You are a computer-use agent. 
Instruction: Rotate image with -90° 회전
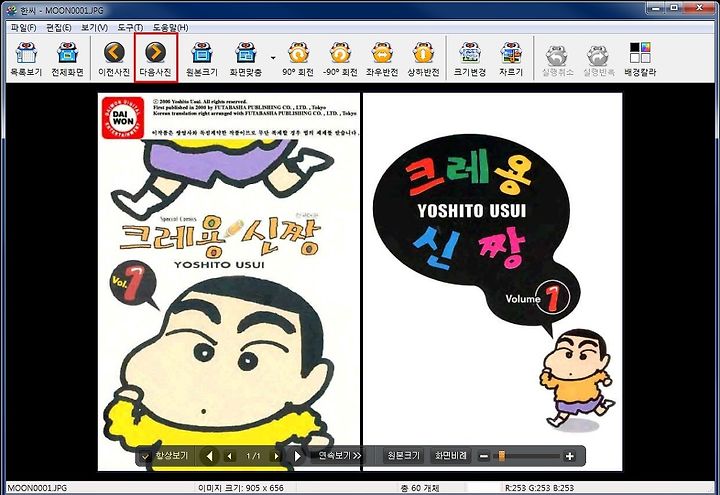click(x=340, y=59)
